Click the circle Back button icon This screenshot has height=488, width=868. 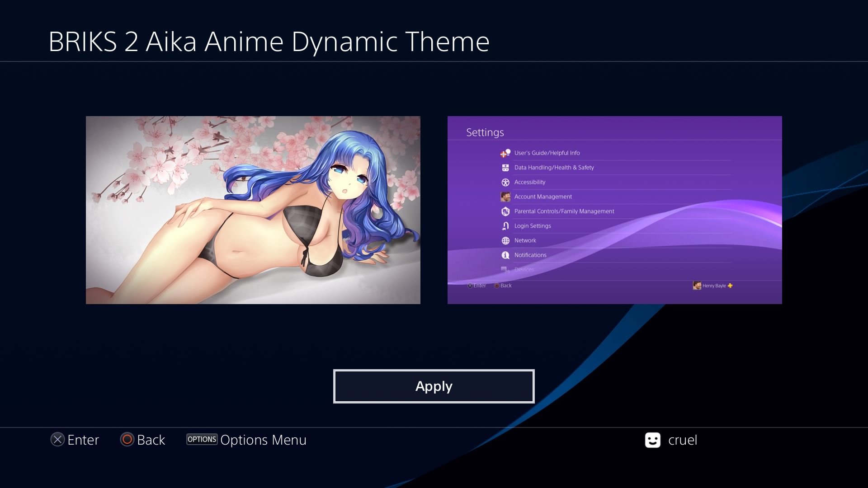click(x=127, y=440)
